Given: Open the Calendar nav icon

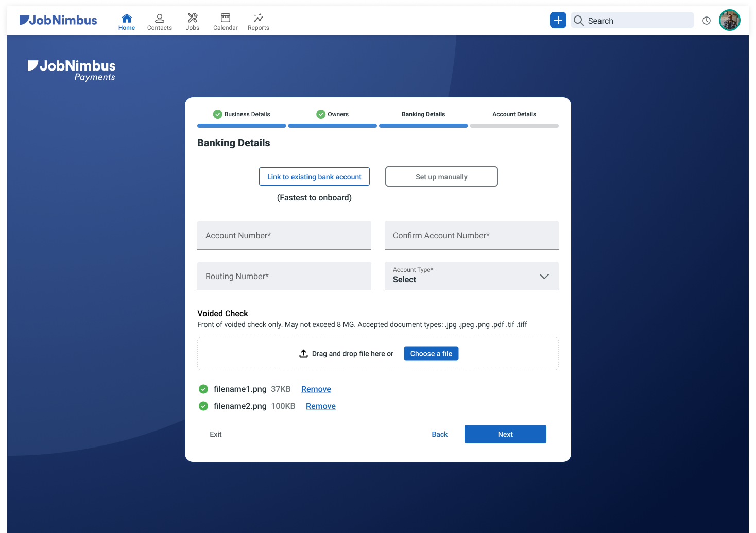Looking at the screenshot, I should click(226, 22).
